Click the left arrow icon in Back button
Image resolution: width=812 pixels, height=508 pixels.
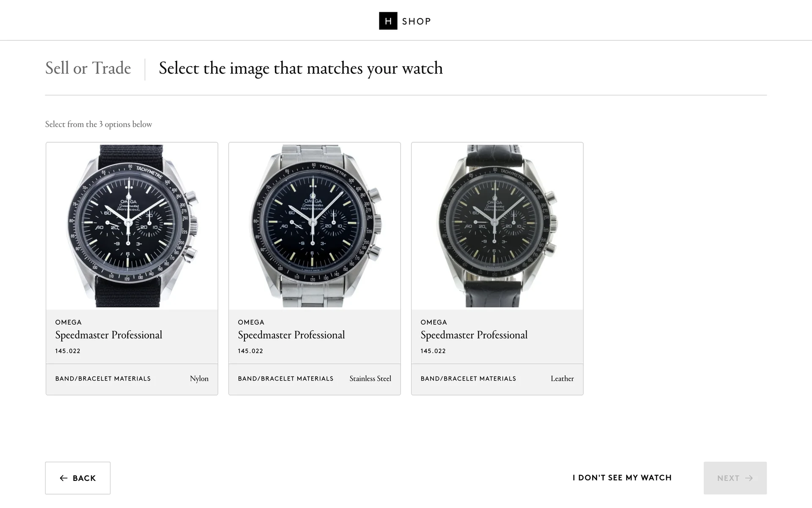coord(63,478)
